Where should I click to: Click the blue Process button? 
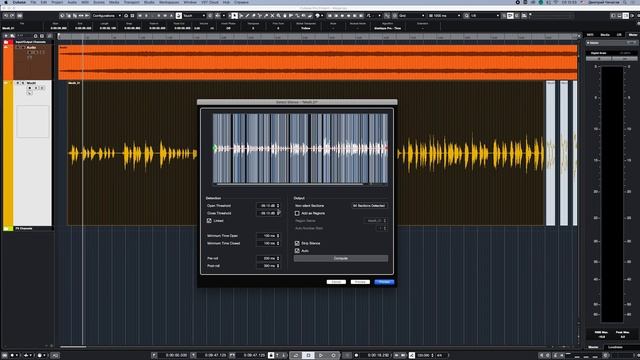[x=384, y=282]
